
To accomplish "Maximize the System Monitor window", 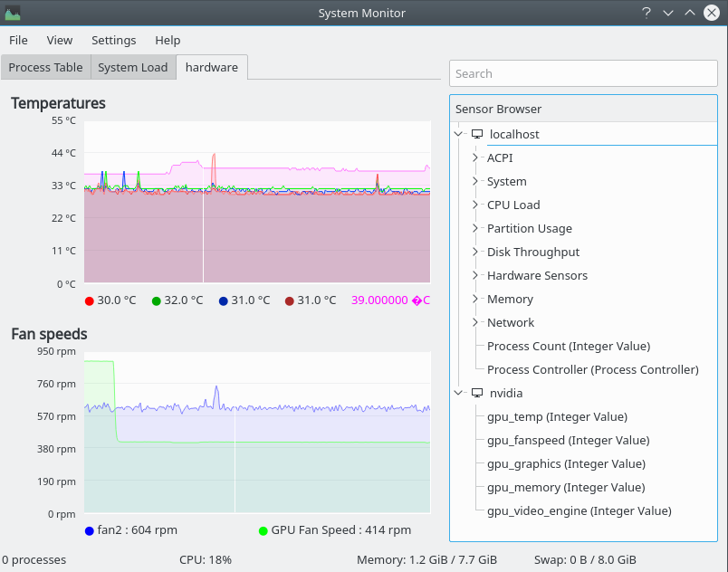I will tap(690, 13).
